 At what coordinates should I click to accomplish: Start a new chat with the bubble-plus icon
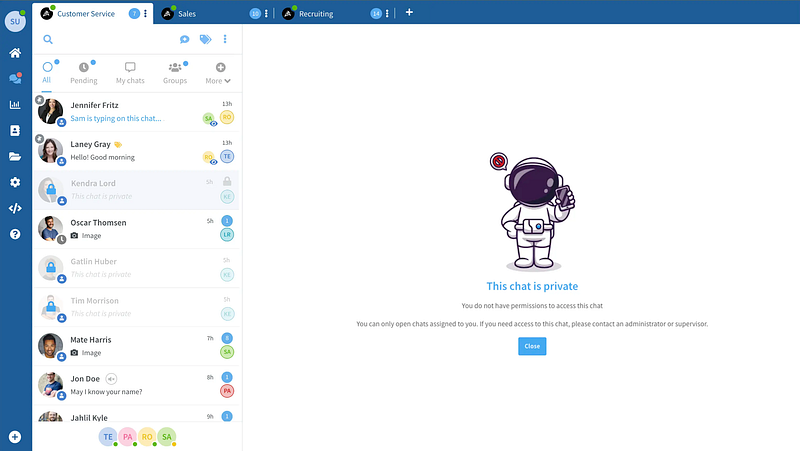click(185, 39)
